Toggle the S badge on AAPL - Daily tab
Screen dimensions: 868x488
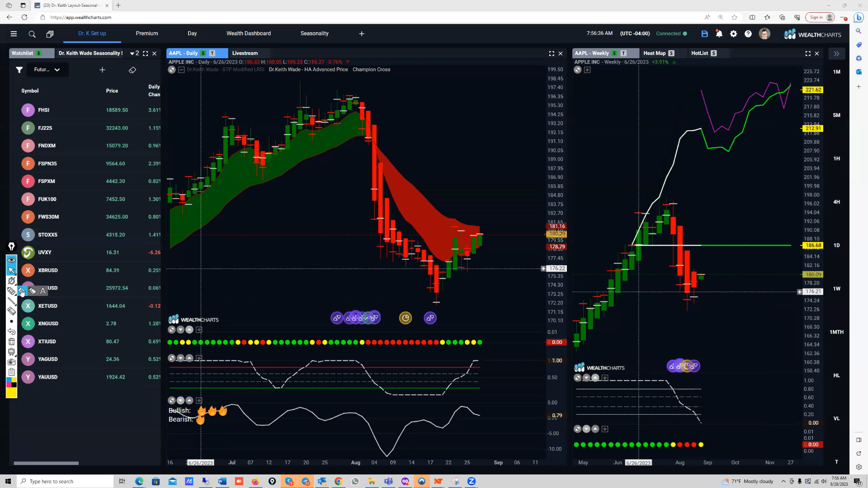[x=203, y=53]
